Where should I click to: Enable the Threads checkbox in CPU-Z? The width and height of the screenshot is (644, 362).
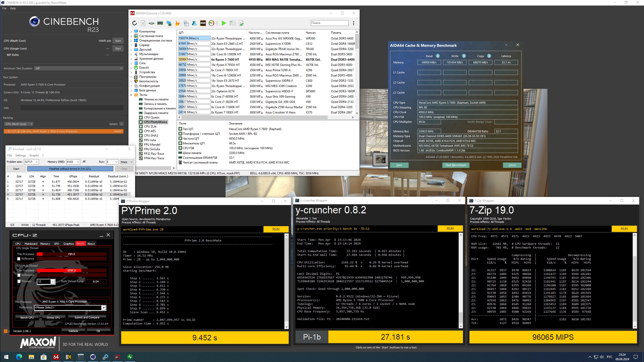tap(19, 281)
